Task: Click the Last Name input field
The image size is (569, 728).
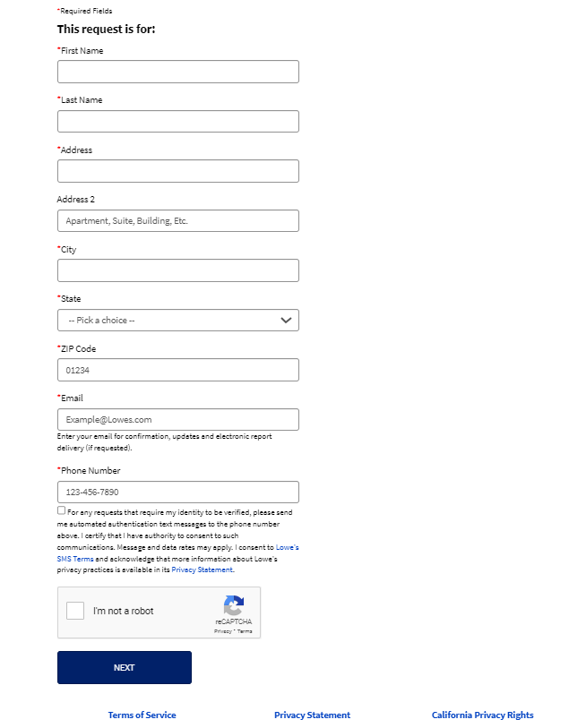Action: pos(178,121)
